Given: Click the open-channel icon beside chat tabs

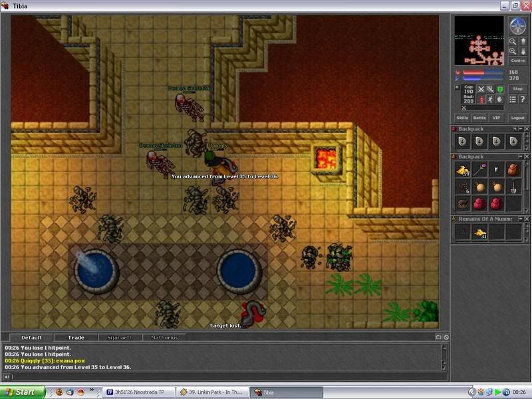Looking at the screenshot, I should tap(438, 337).
